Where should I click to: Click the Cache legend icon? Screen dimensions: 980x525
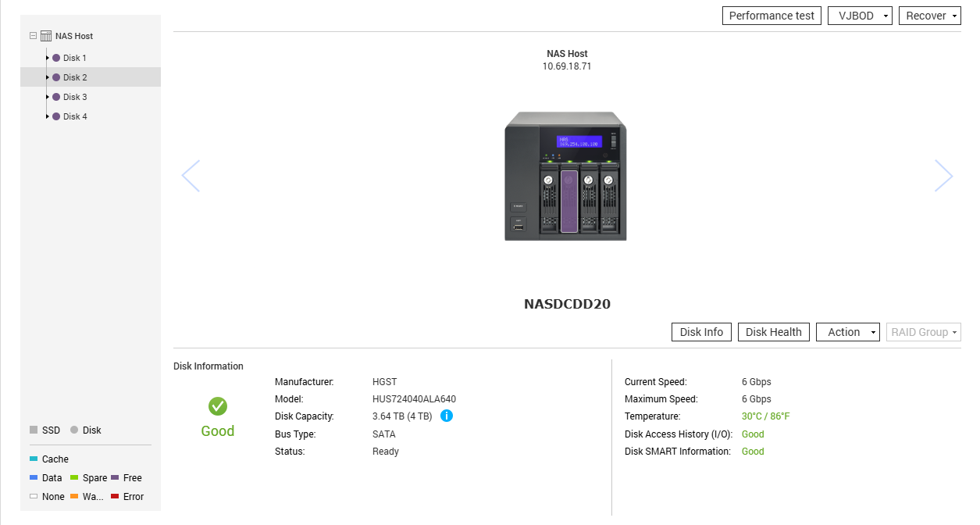33,459
